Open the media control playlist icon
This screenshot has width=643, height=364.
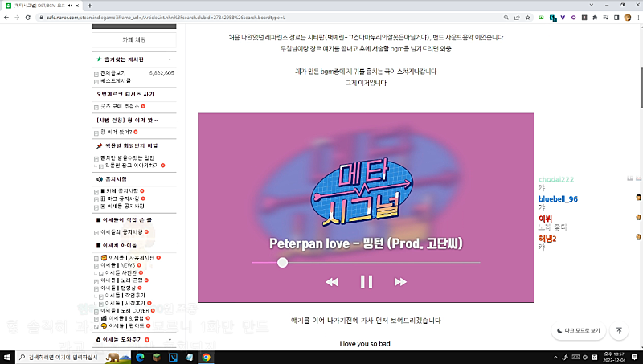coord(606,18)
